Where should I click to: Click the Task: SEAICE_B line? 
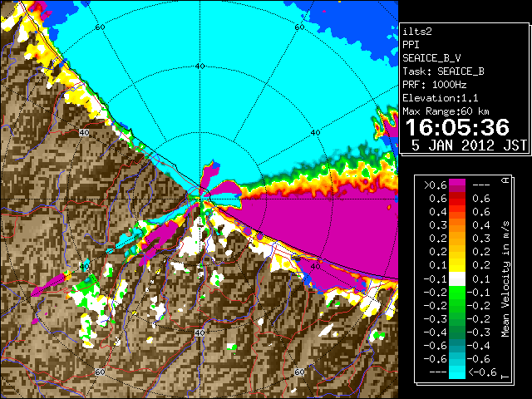[x=443, y=71]
